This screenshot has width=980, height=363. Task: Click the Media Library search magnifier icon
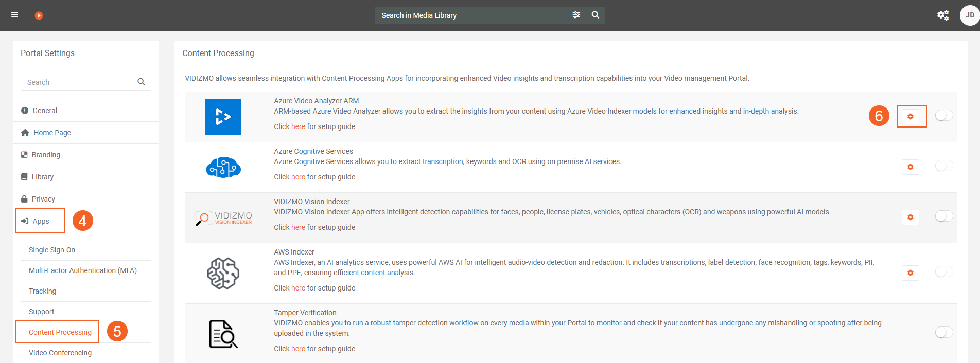pyautogui.click(x=596, y=15)
